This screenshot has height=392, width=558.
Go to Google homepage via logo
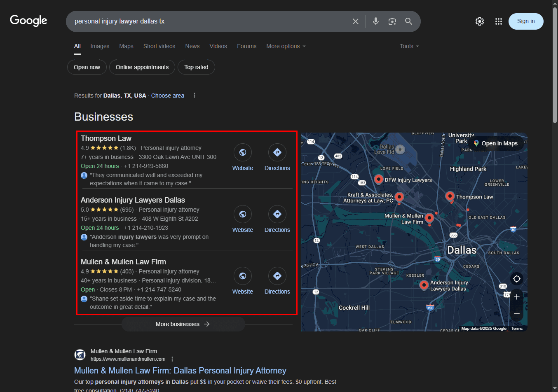28,21
